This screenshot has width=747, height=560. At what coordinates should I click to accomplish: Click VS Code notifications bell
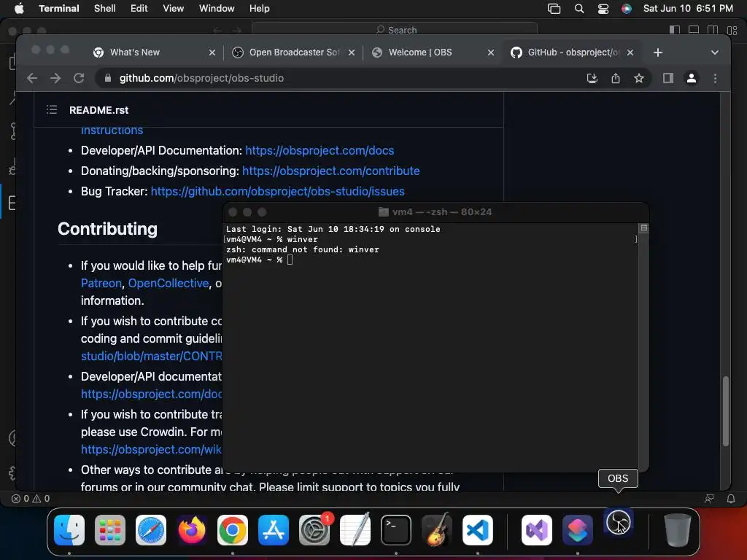click(x=731, y=499)
